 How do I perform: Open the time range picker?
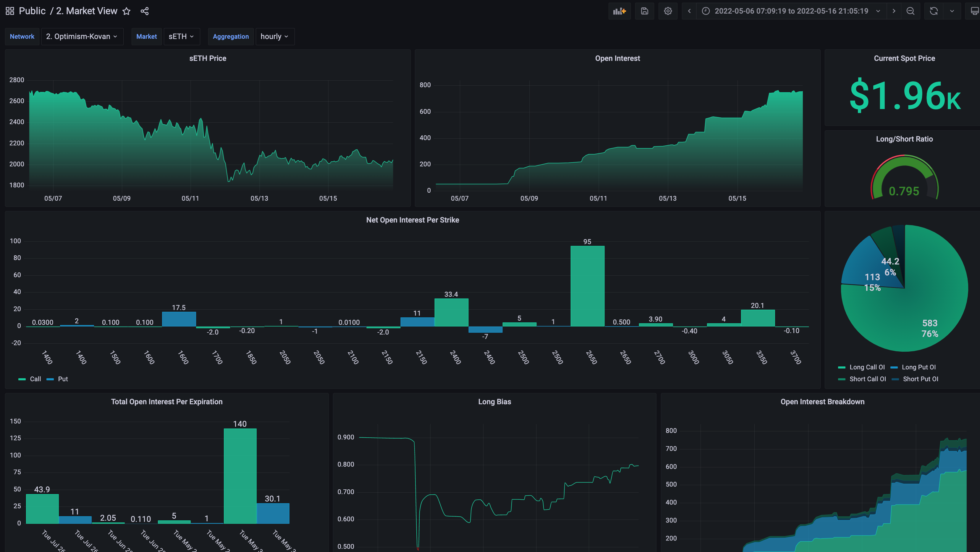[791, 11]
